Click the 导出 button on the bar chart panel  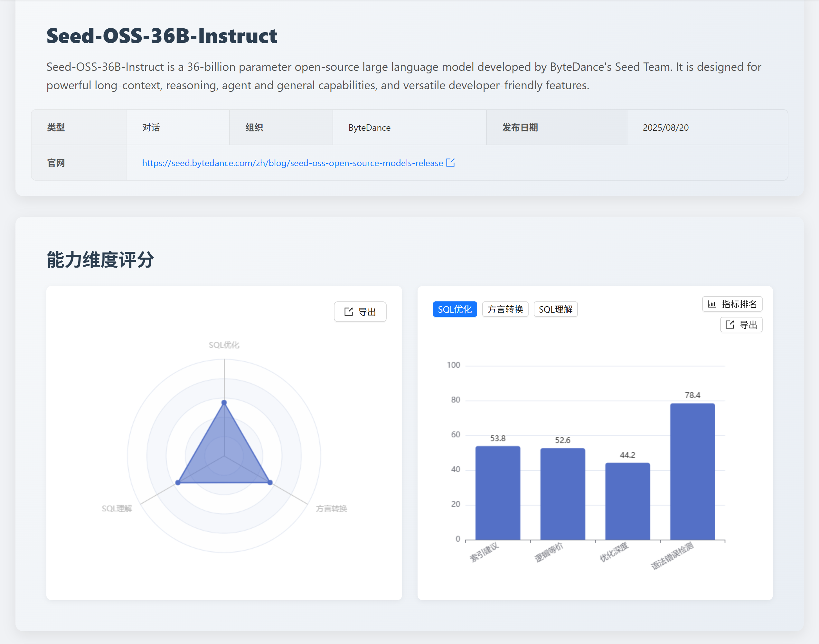click(741, 325)
